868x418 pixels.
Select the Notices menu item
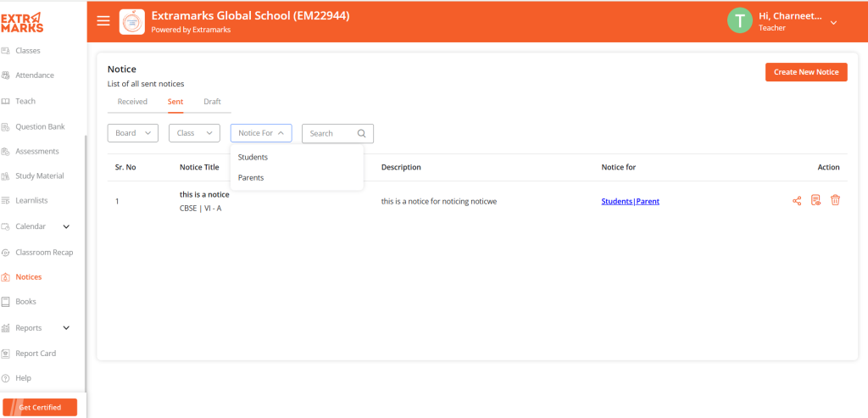(29, 276)
